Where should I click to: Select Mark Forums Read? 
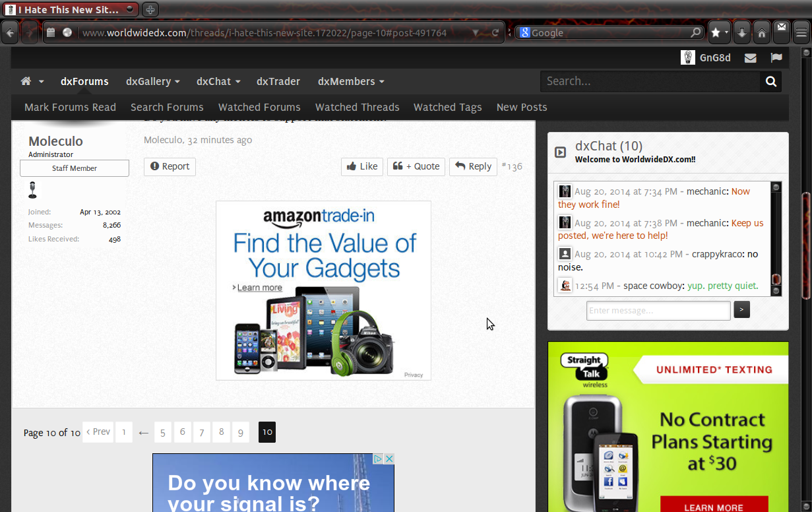[70, 107]
